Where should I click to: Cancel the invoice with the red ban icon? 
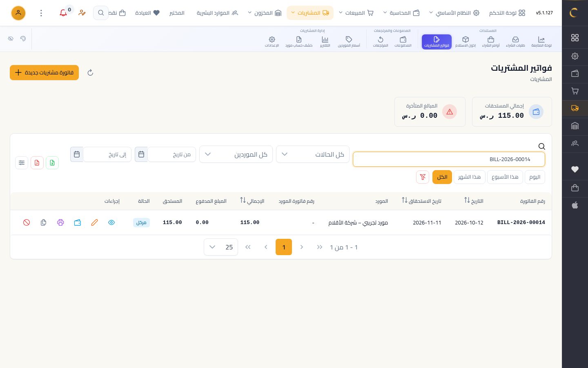tap(27, 222)
